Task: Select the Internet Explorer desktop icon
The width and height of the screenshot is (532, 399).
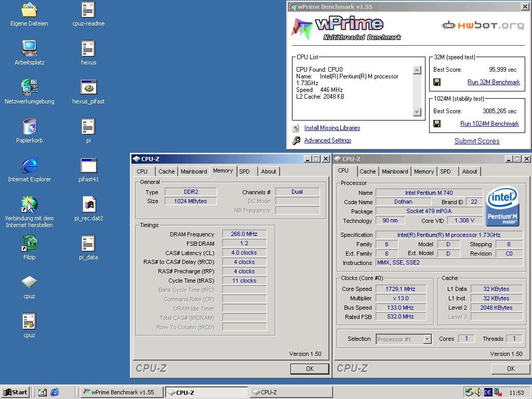Action: point(29,165)
